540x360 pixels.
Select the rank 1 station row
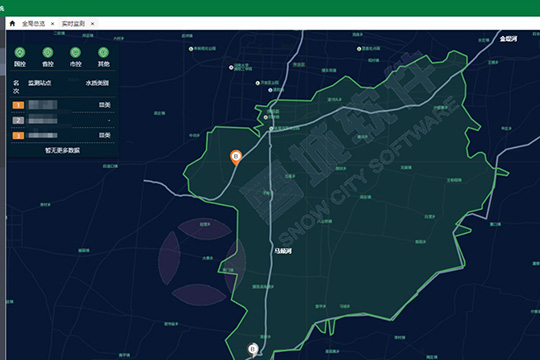click(62, 105)
